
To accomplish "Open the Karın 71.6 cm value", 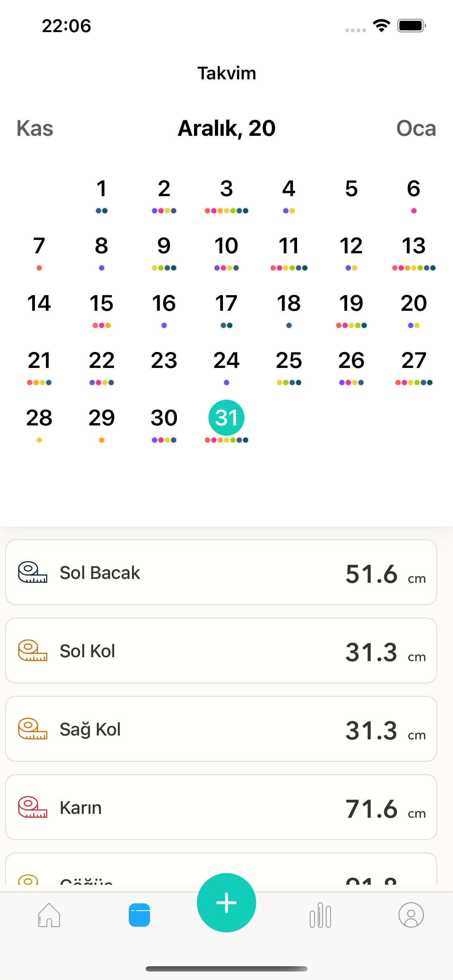I will (371, 809).
